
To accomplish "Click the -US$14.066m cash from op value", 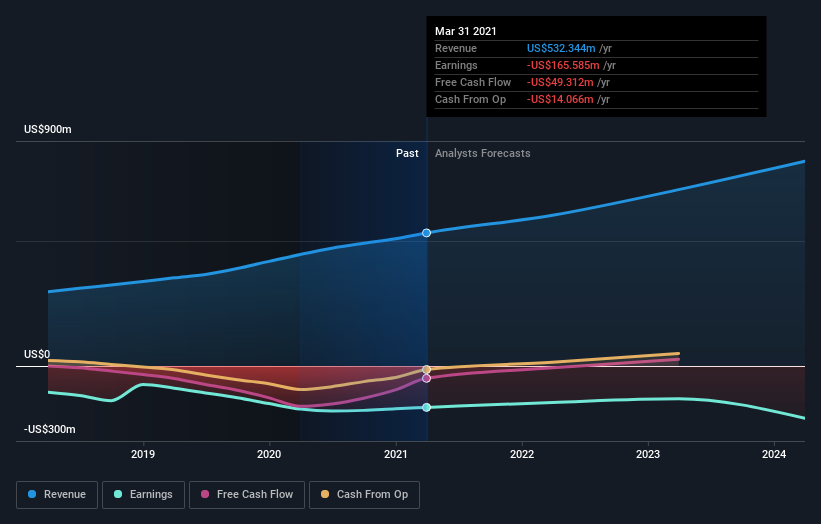I will click(560, 99).
